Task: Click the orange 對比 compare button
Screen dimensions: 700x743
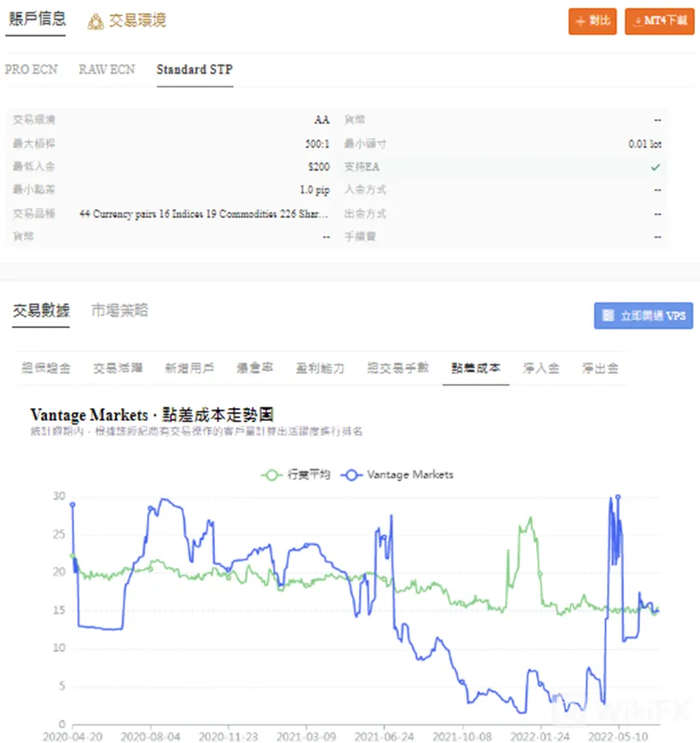Action: [593, 21]
